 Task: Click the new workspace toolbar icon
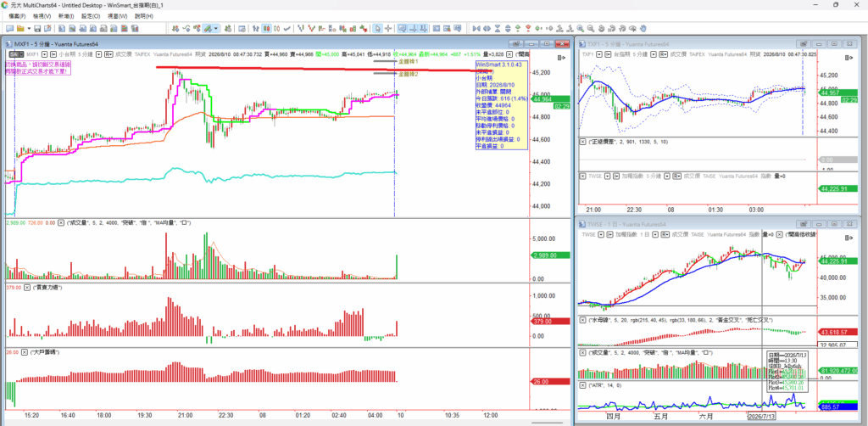pyautogui.click(x=9, y=28)
